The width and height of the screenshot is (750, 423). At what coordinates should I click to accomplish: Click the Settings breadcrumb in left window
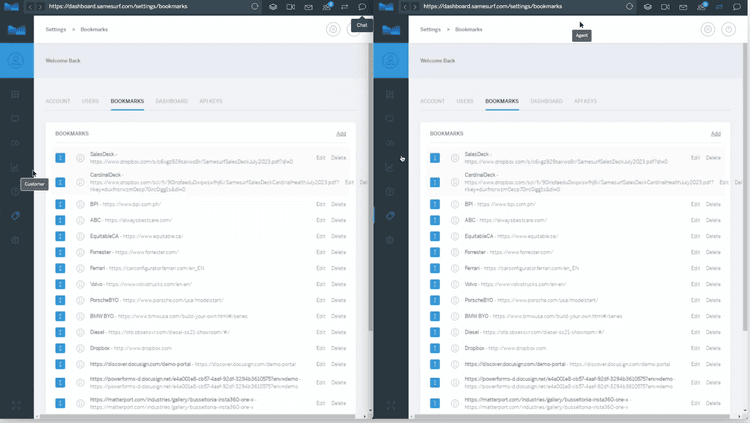click(x=56, y=29)
